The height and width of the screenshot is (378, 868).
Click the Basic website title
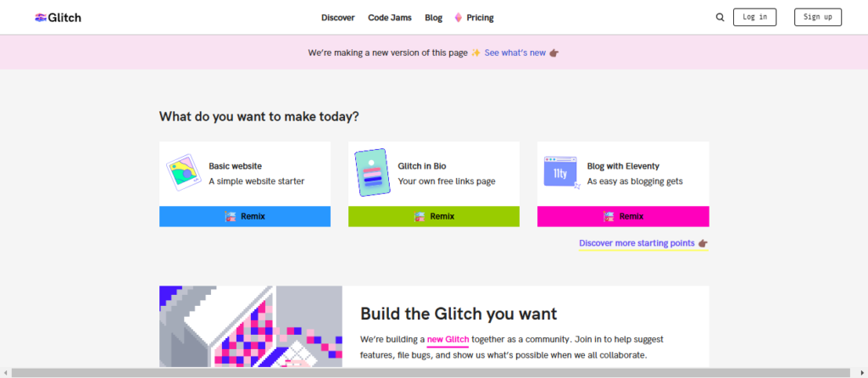[x=236, y=166]
